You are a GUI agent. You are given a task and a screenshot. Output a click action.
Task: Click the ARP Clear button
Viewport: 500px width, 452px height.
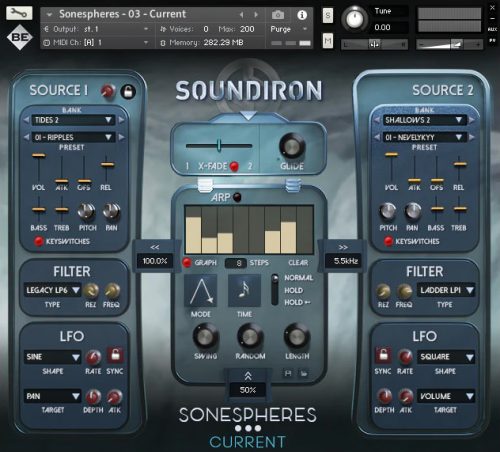click(298, 263)
